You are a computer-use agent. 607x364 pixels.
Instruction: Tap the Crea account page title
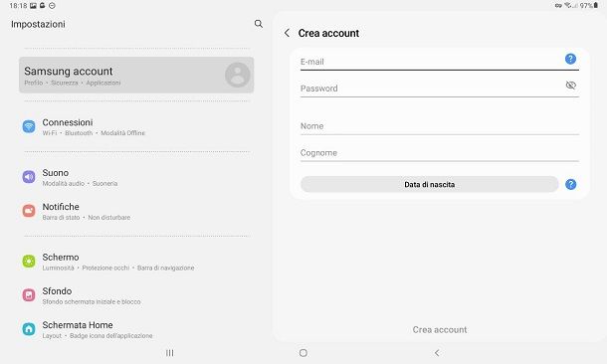(328, 33)
